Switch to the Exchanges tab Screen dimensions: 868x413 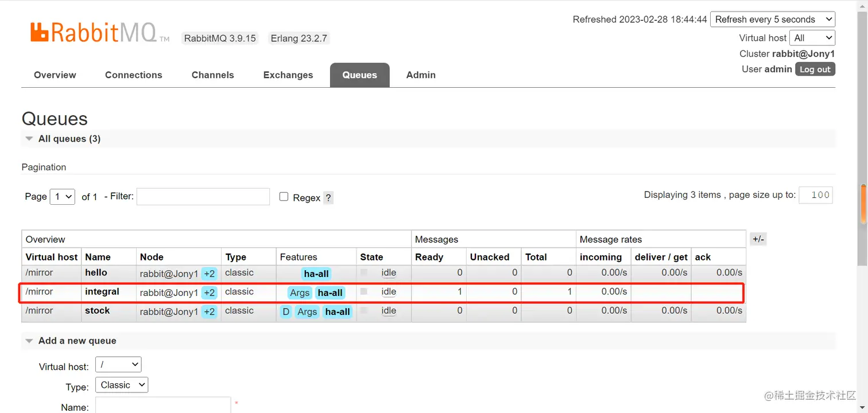[x=288, y=75]
